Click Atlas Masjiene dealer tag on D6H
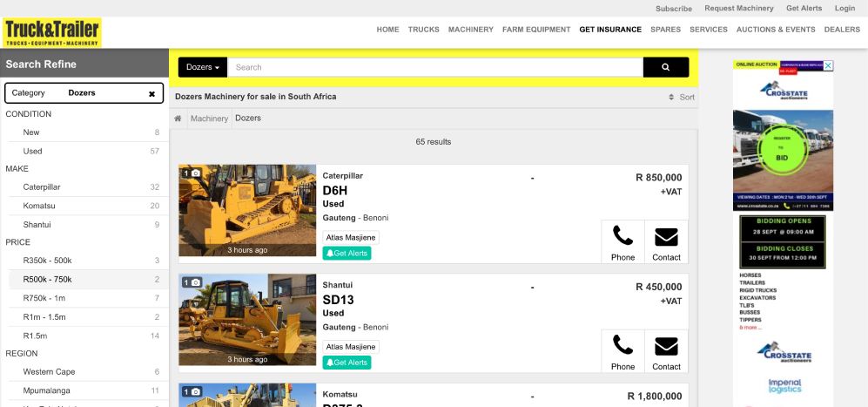This screenshot has width=868, height=407. pyautogui.click(x=351, y=237)
